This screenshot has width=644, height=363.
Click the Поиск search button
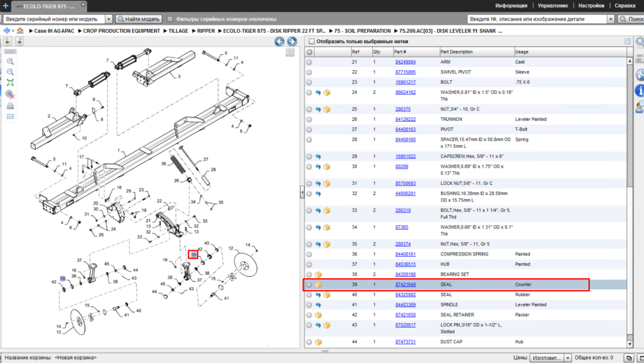631,19
